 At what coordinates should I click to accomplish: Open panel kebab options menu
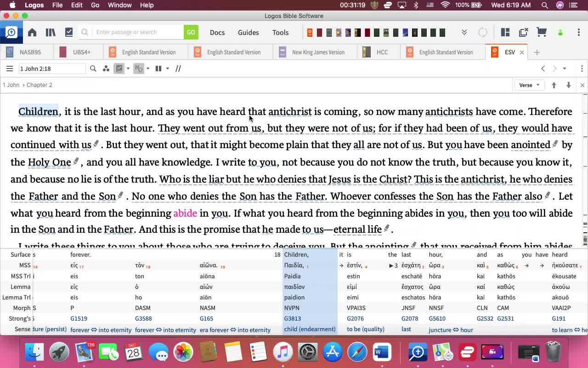(582, 69)
